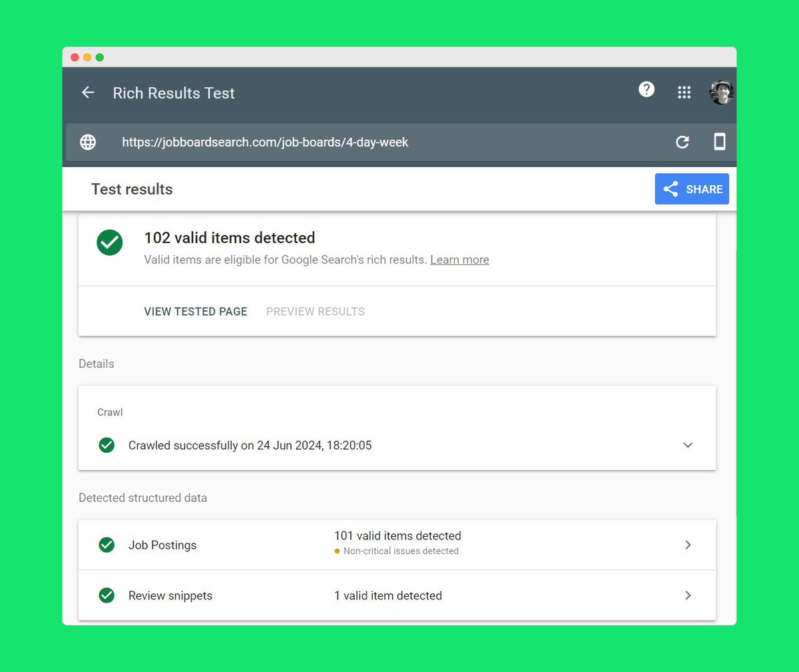Screen dimensions: 799x672
Task: Click the green check beside Crawled successfully
Action: tap(107, 445)
